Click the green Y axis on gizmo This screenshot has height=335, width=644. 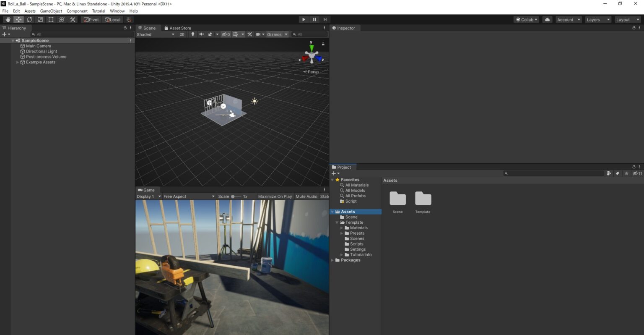coord(311,48)
